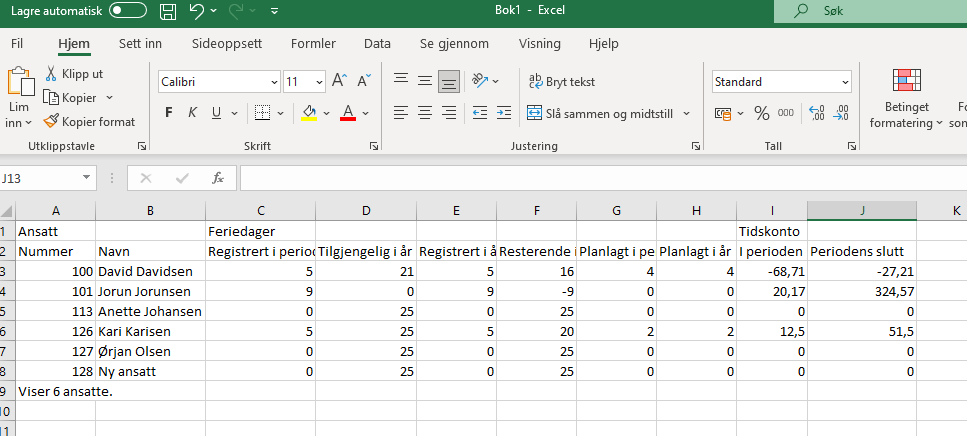Switch to Data tab
The image size is (967, 436).
tap(377, 44)
